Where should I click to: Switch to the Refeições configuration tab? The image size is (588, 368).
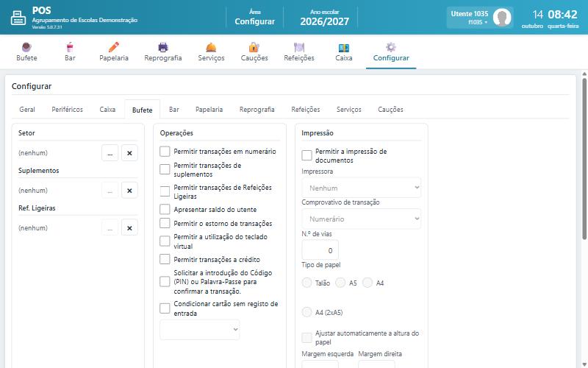point(305,109)
